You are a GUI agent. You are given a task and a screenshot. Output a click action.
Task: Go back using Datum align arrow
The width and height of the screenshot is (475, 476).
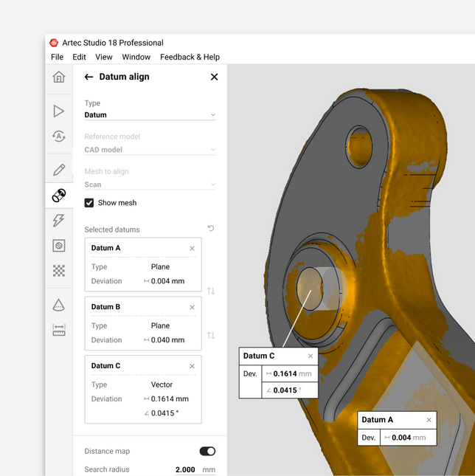click(x=89, y=77)
